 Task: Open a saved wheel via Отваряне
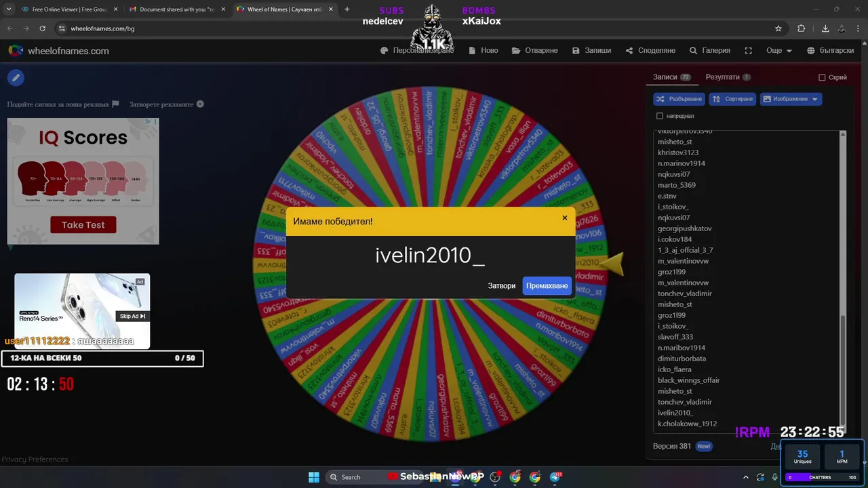point(534,51)
